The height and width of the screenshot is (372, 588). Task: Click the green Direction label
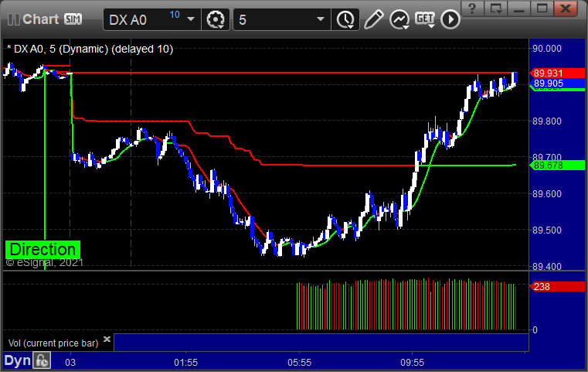(x=42, y=249)
